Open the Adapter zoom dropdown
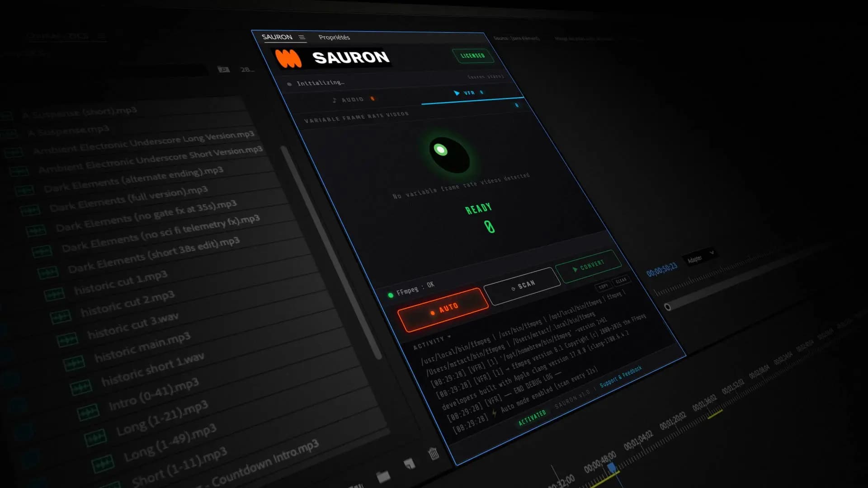The height and width of the screenshot is (488, 868). (x=700, y=257)
